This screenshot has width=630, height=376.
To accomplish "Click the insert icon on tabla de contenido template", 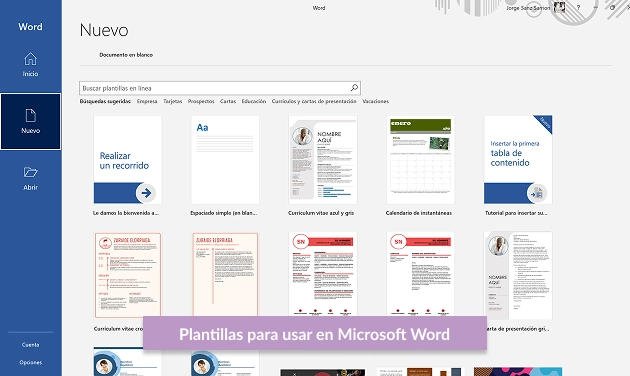I will coord(536,194).
